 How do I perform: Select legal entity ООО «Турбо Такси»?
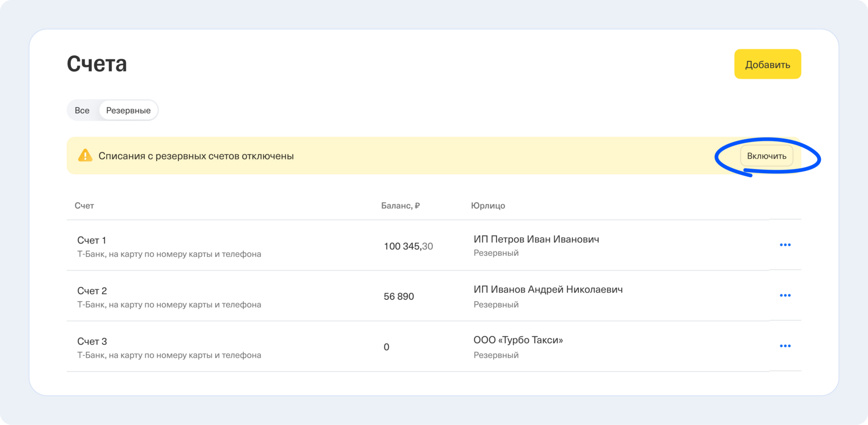pos(518,340)
